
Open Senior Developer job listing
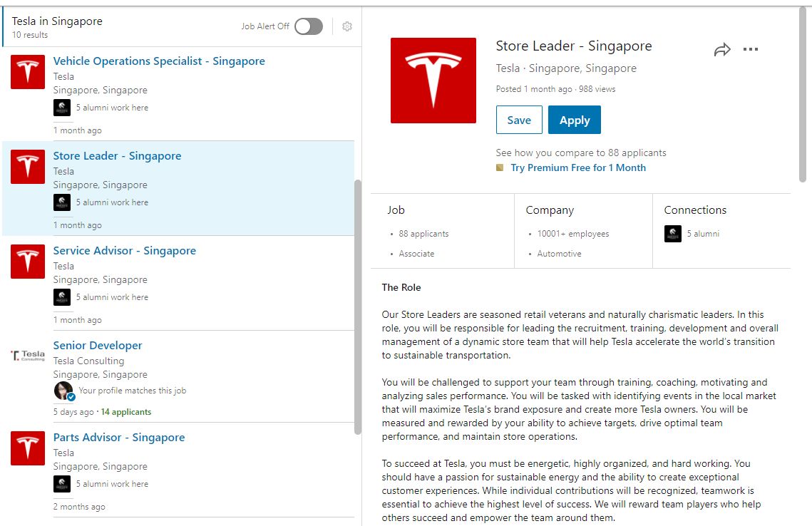[98, 345]
